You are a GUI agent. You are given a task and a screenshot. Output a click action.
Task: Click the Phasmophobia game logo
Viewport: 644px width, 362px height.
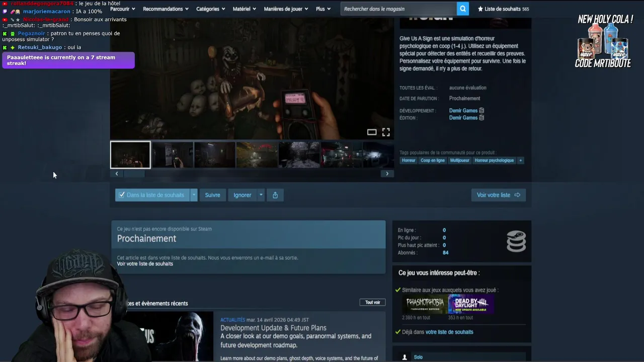(425, 304)
